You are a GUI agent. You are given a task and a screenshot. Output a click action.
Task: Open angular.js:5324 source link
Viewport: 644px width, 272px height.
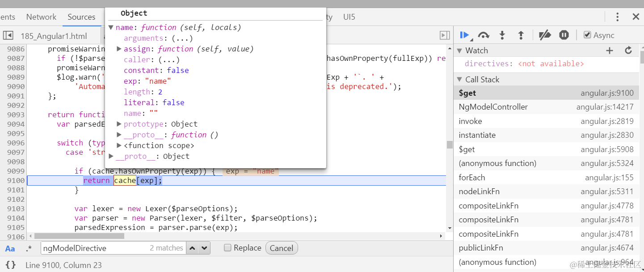607,163
